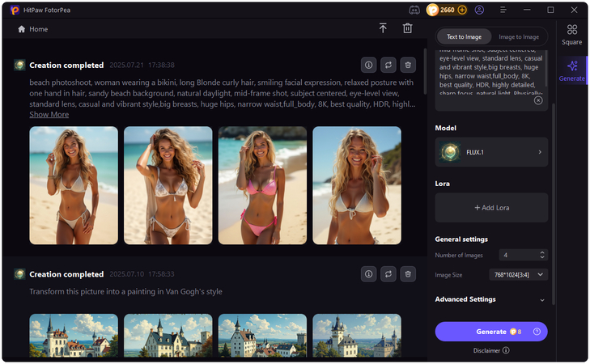The image size is (590, 364).
Task: Click the avatar icon beside the Van Gogh creation
Action: (x=19, y=274)
